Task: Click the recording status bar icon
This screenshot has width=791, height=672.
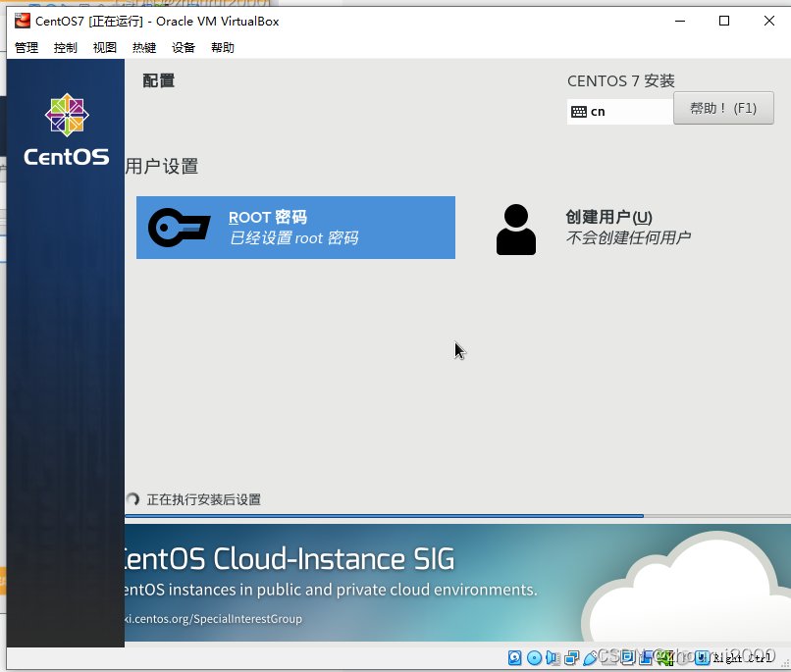Action: click(x=646, y=657)
